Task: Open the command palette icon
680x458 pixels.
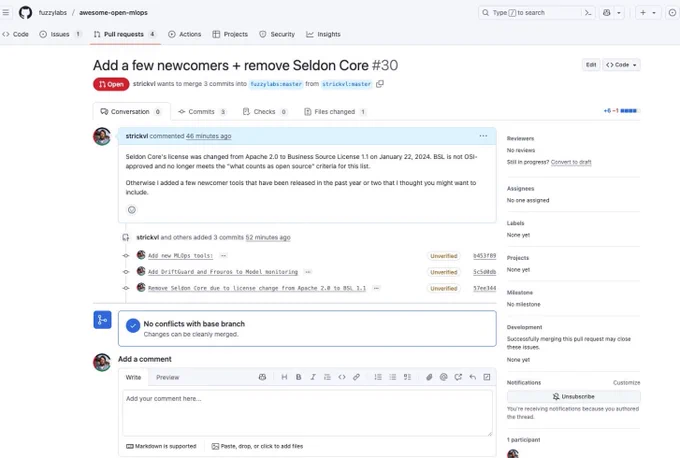Action: tap(588, 13)
